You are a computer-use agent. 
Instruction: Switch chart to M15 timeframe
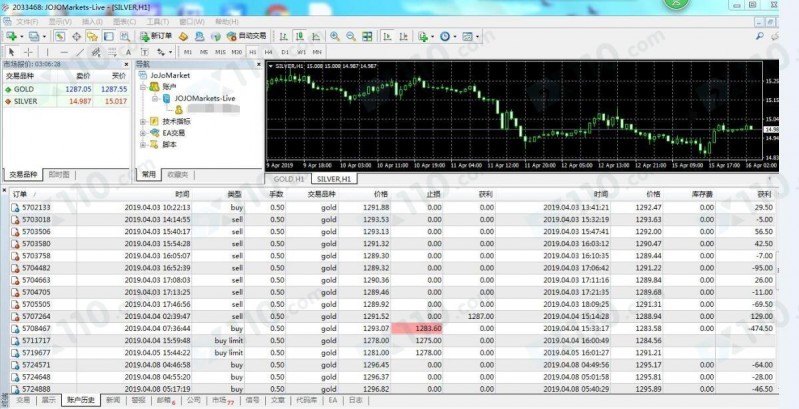point(220,51)
